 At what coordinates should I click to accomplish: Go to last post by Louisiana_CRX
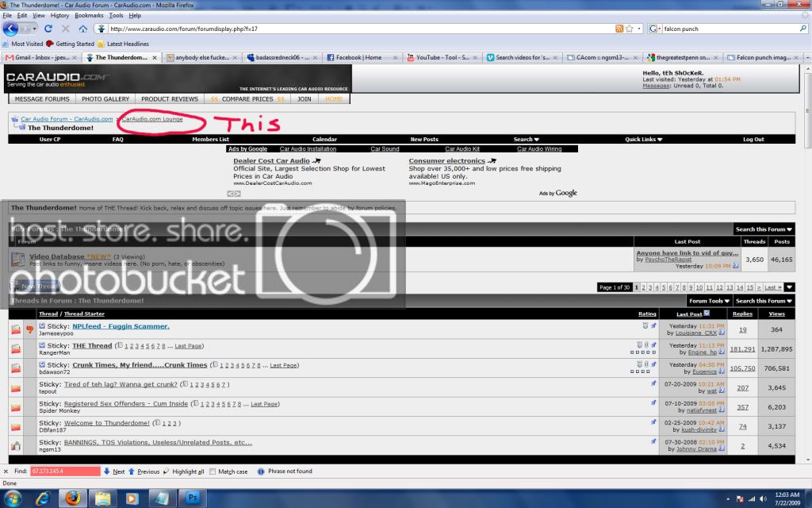click(x=722, y=333)
